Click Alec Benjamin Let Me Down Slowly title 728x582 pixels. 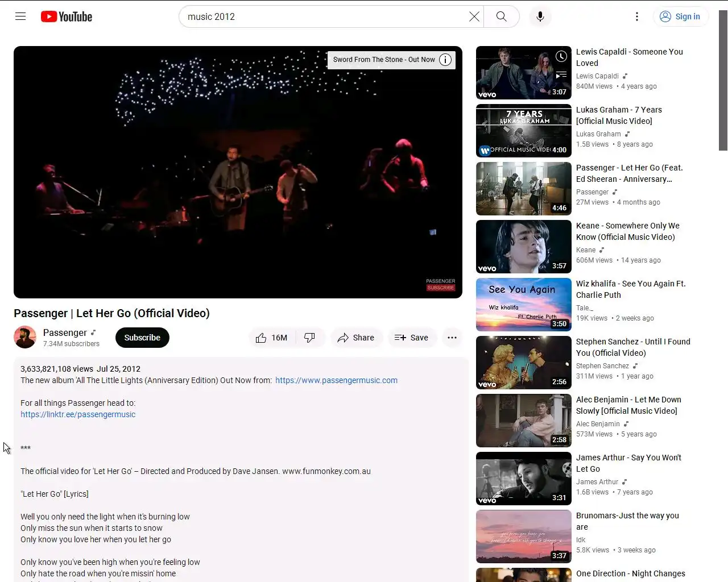[x=628, y=405]
